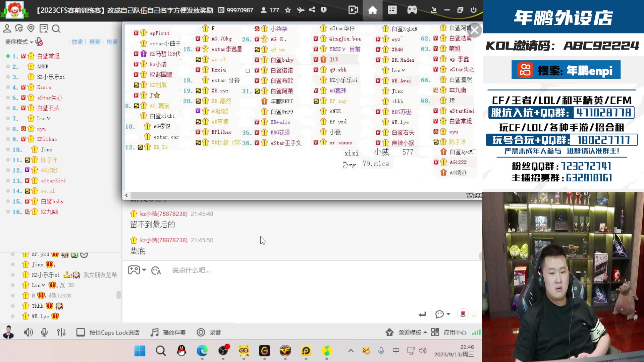Select queue entry eStar失心
This screenshot has height=362, width=644.
point(50,98)
